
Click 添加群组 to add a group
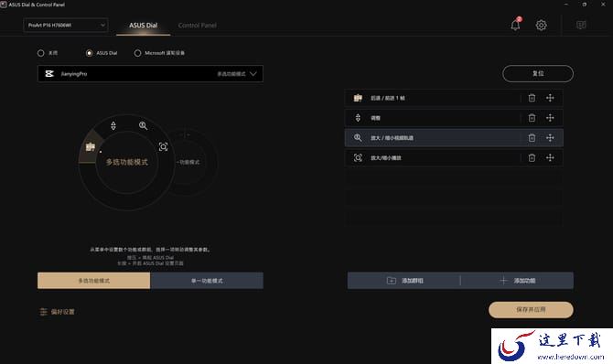point(404,281)
